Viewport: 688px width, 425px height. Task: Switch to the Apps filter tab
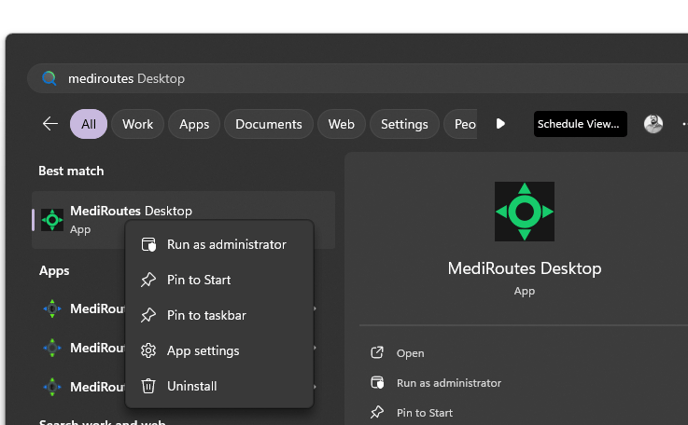coord(194,124)
